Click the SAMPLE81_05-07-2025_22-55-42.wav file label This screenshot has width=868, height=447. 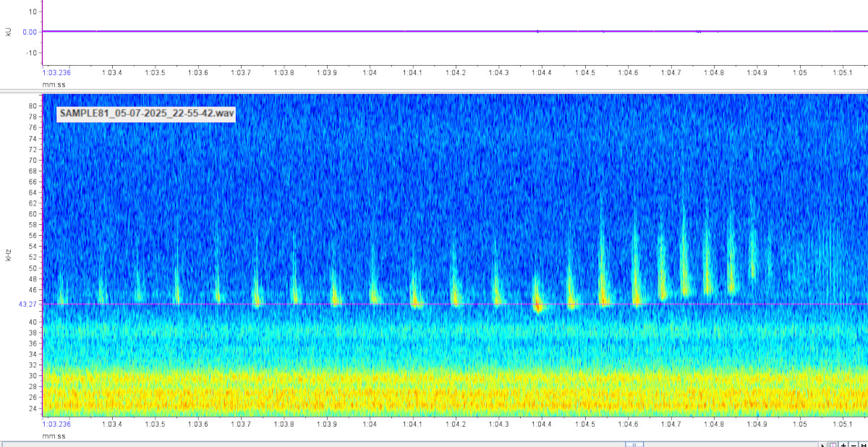coord(146,114)
